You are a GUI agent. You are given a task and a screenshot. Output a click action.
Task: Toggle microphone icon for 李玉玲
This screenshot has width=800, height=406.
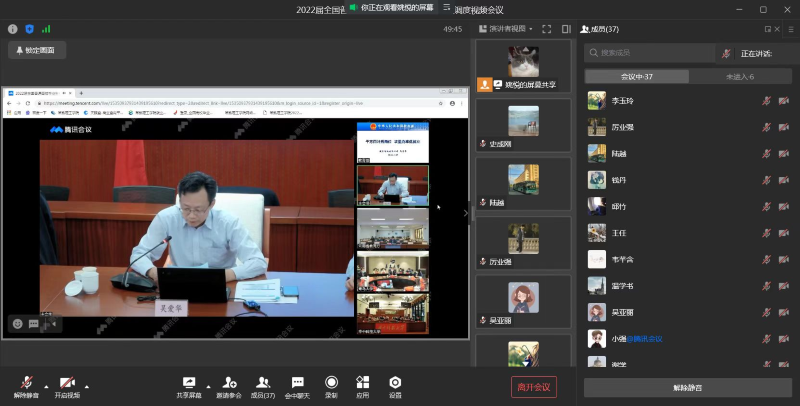(x=766, y=101)
